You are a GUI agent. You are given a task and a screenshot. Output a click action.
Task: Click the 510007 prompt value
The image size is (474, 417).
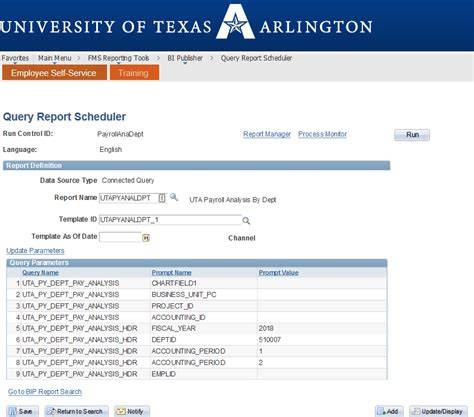(x=270, y=340)
